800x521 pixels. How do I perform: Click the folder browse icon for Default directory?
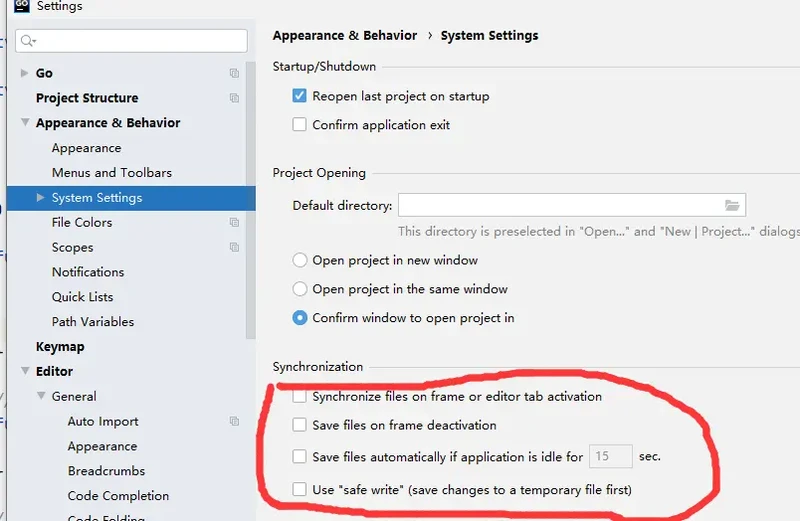(733, 205)
